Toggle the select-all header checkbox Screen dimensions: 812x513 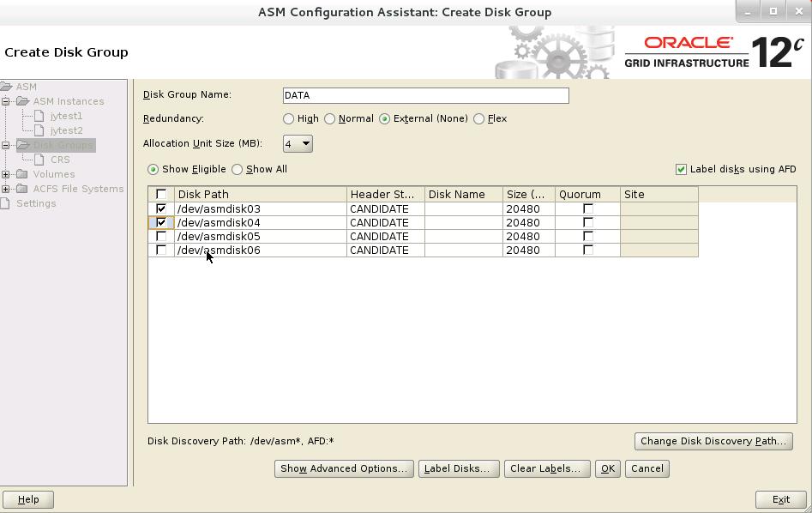(161, 195)
